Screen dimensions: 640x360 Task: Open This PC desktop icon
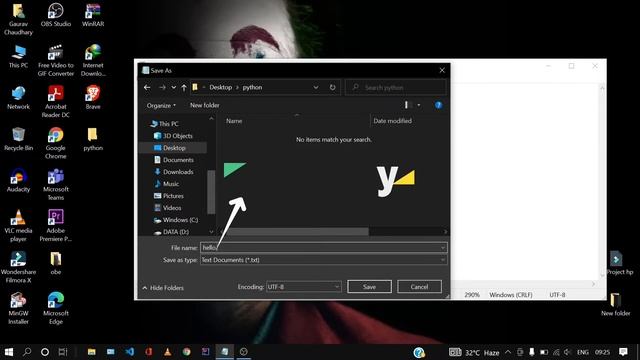[x=18, y=56]
